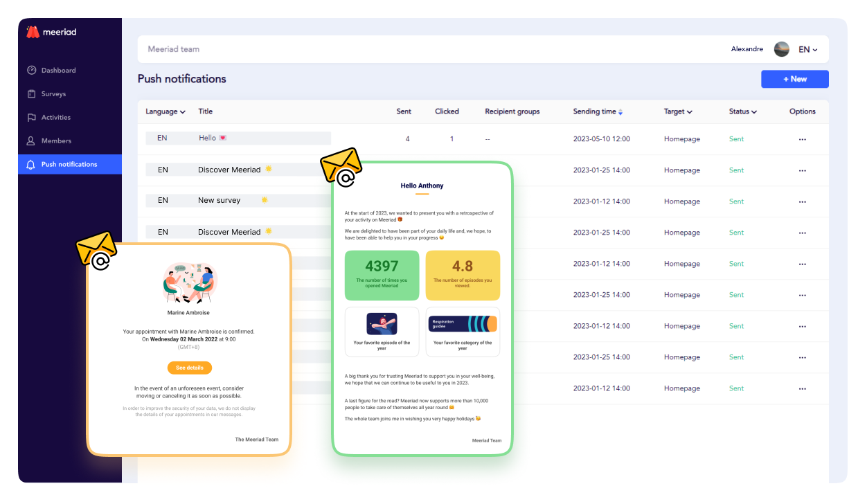Create a notification with the + New button
Viewport: 867px width, 504px height.
tap(795, 79)
